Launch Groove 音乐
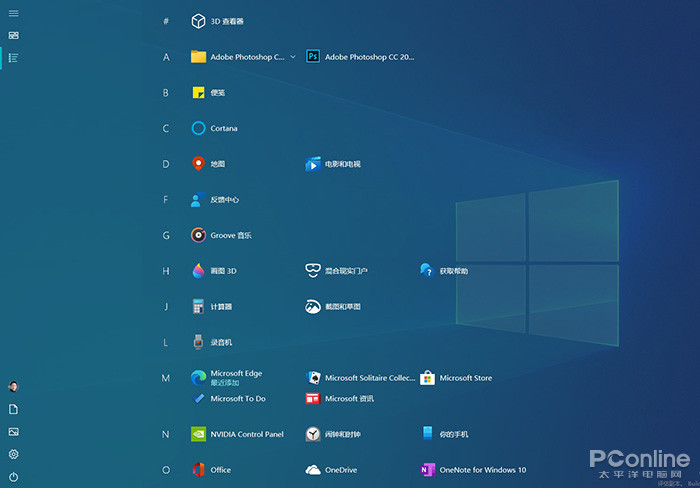The height and width of the screenshot is (488, 700). tap(221, 235)
